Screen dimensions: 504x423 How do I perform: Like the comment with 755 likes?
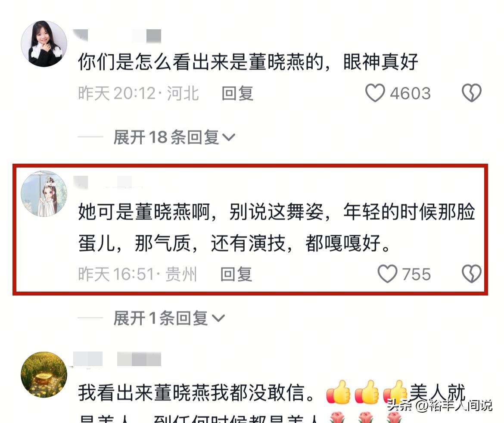[387, 274]
